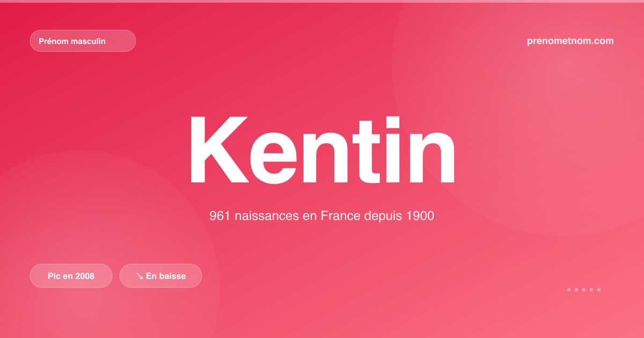The width and height of the screenshot is (644, 338).
Task: Open the prenometnom.com site label
Action: (570, 41)
